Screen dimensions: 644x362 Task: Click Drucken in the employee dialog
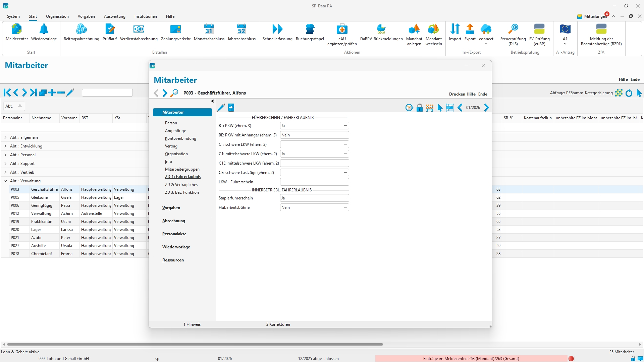pos(457,94)
